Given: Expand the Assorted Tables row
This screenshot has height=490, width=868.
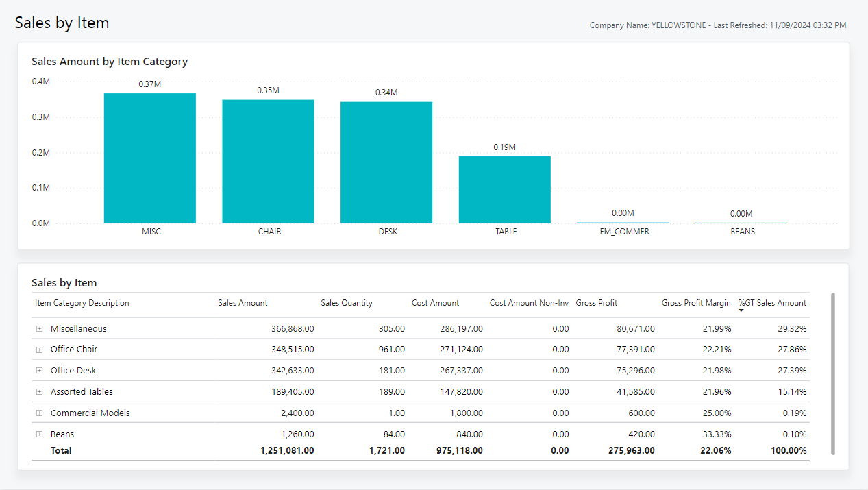Looking at the screenshot, I should click(39, 392).
